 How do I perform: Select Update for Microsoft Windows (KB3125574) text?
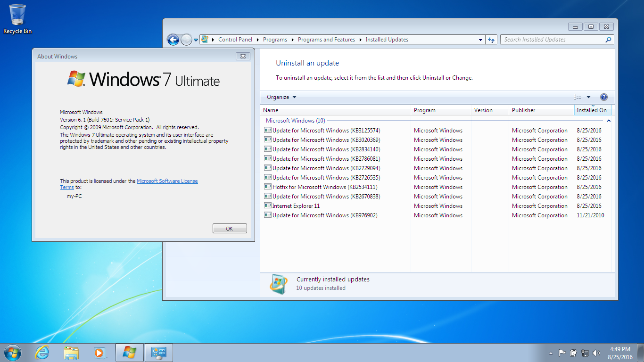(326, 131)
